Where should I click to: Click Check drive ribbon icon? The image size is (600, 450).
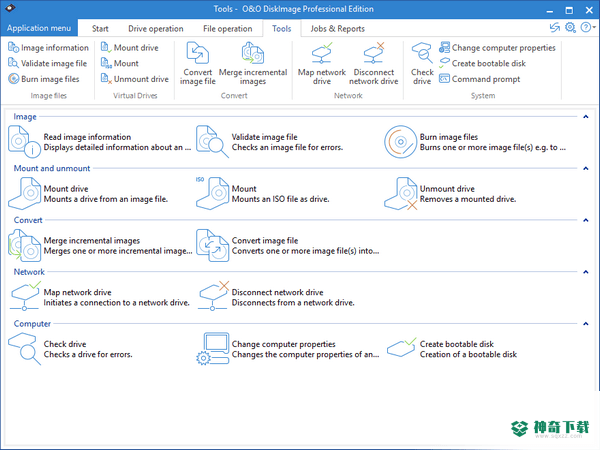pyautogui.click(x=422, y=53)
